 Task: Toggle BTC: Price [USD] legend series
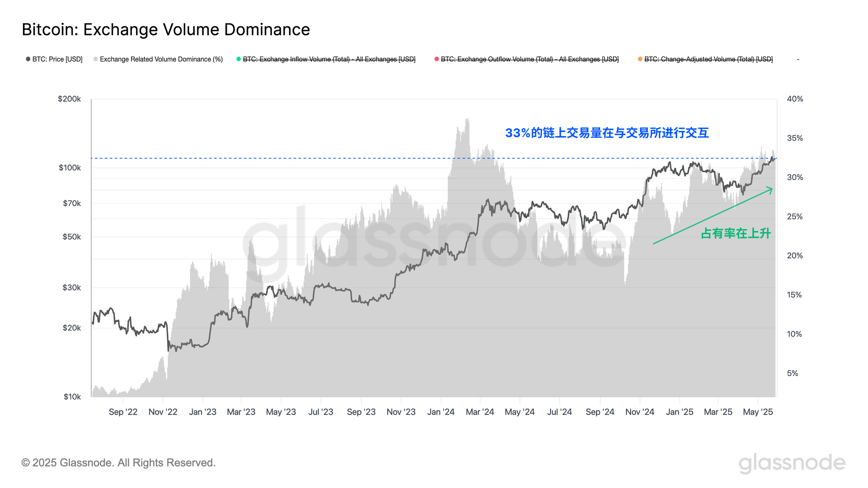(57, 59)
